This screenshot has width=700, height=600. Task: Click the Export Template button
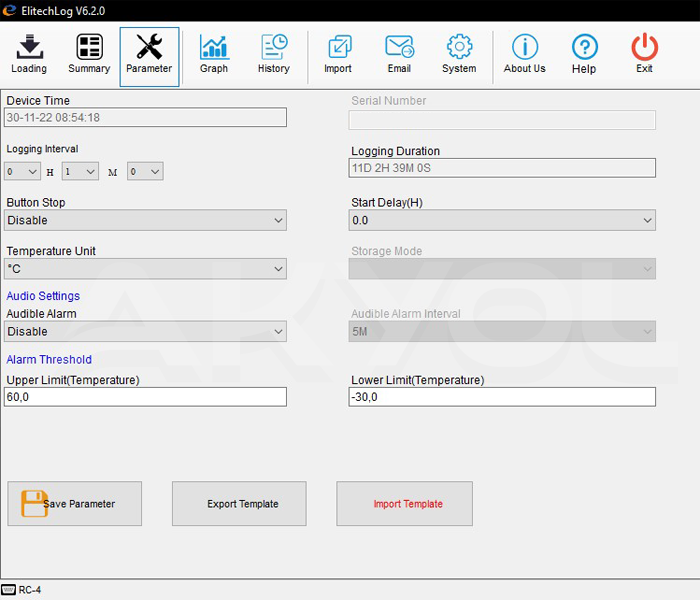pyautogui.click(x=239, y=504)
